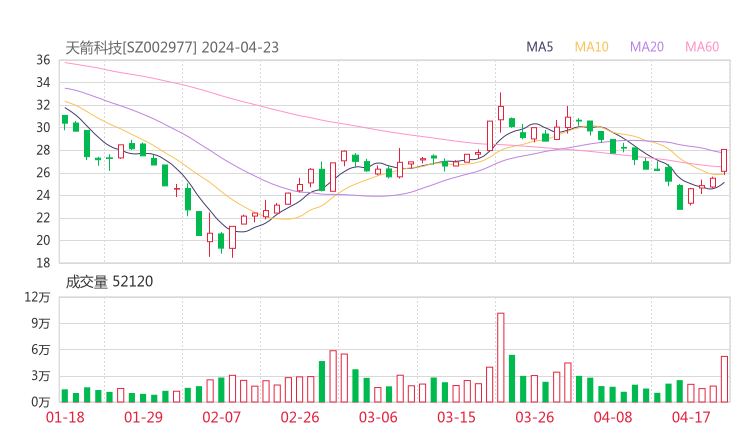Click the 04-17 date axis label
The height and width of the screenshot is (440, 740).
point(691,417)
